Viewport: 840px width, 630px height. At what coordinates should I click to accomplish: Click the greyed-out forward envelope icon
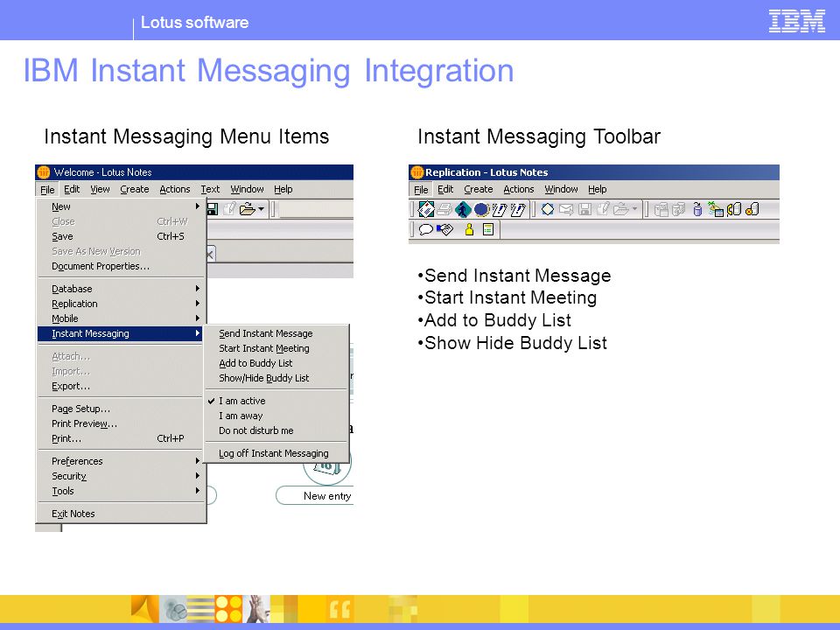tap(566, 209)
